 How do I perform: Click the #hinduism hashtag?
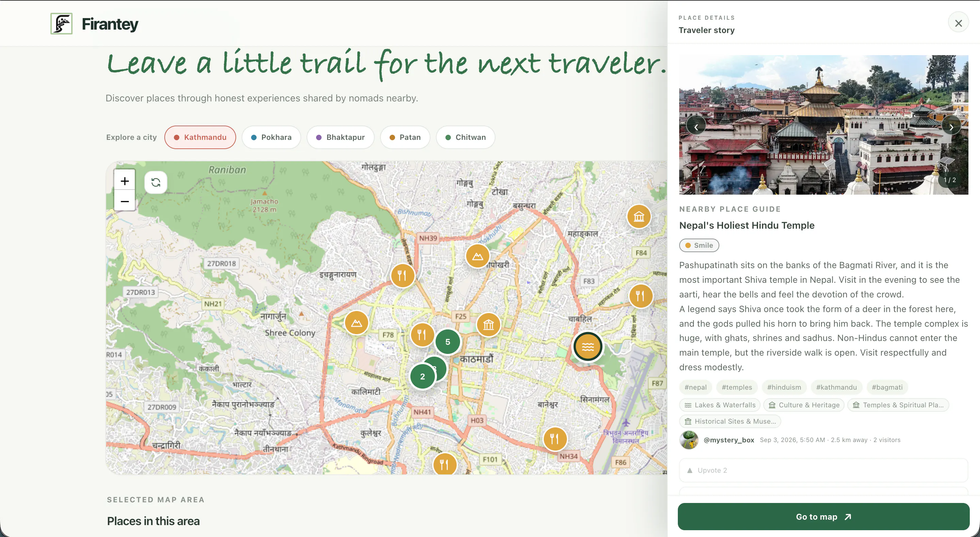click(x=784, y=387)
